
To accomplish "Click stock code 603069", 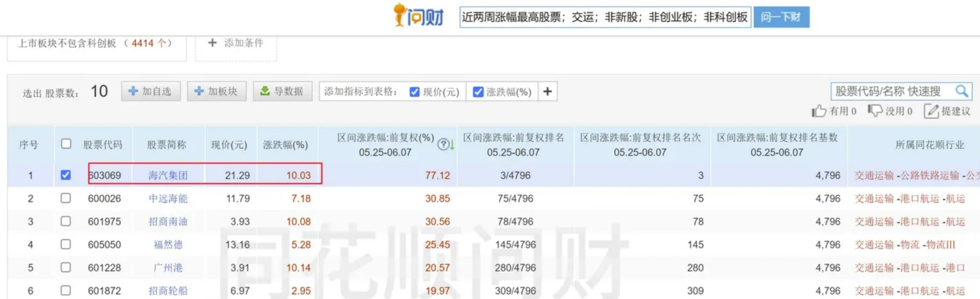I will pos(104,175).
